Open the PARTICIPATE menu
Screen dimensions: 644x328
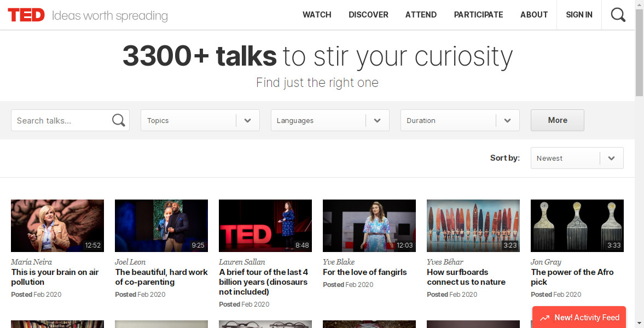pos(478,15)
